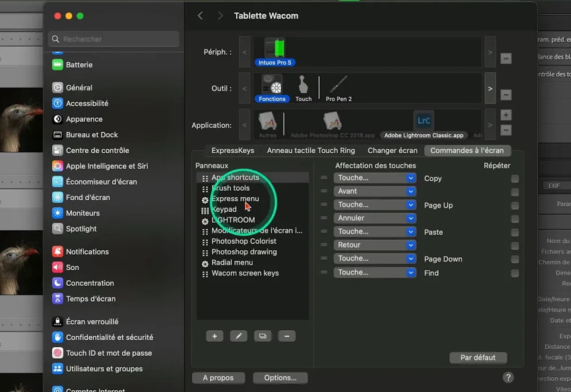Select the Intuos Pro S device icon
The height and width of the screenshot is (392, 571).
(x=274, y=52)
